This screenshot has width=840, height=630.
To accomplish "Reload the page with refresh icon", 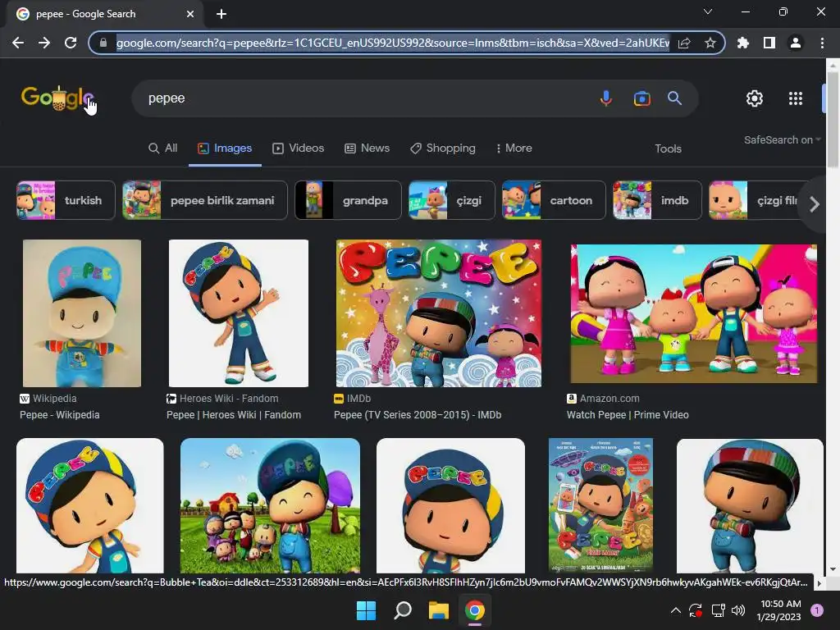I will (x=71, y=43).
